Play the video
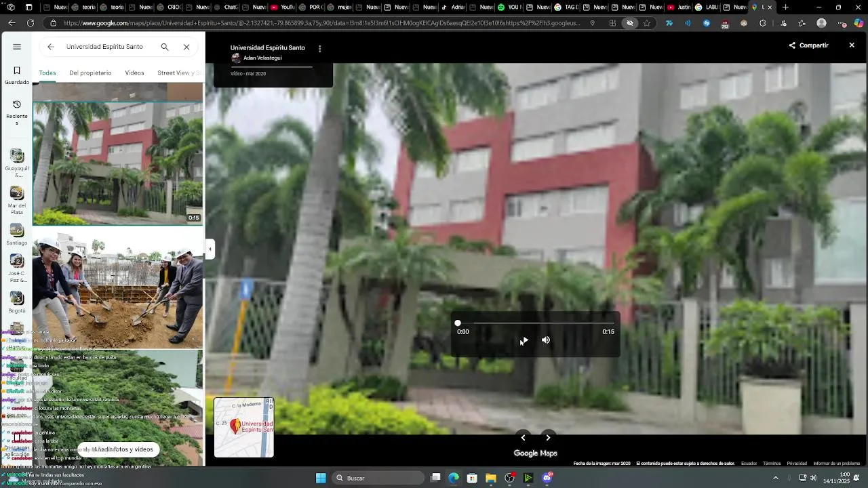The width and height of the screenshot is (868, 488). [x=524, y=340]
